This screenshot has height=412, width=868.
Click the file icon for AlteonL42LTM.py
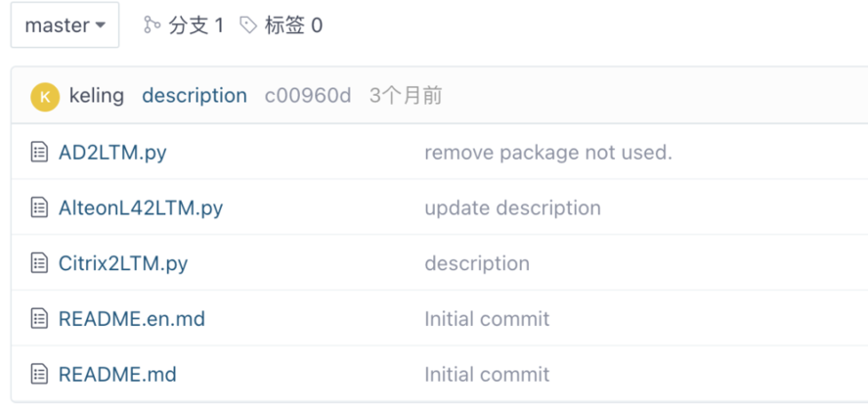[x=39, y=207]
